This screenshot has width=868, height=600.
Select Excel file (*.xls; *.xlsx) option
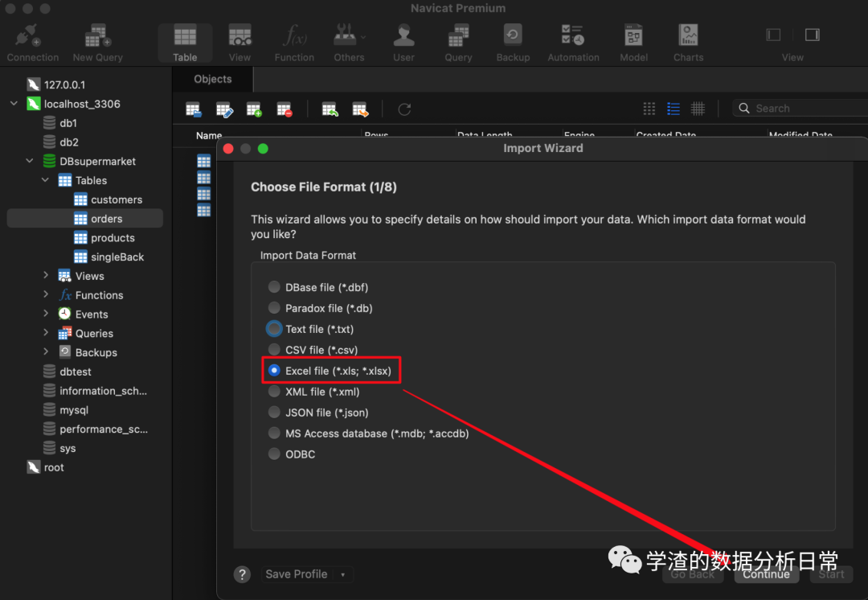[330, 371]
